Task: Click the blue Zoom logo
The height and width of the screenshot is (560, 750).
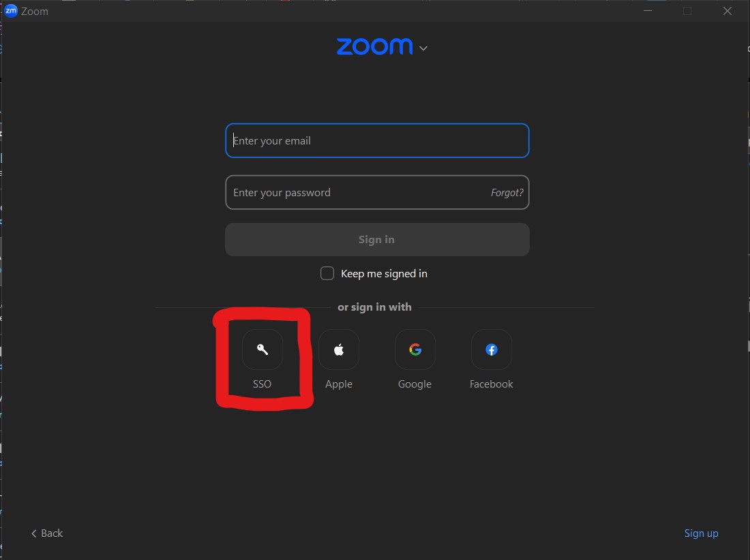Action: [x=374, y=46]
